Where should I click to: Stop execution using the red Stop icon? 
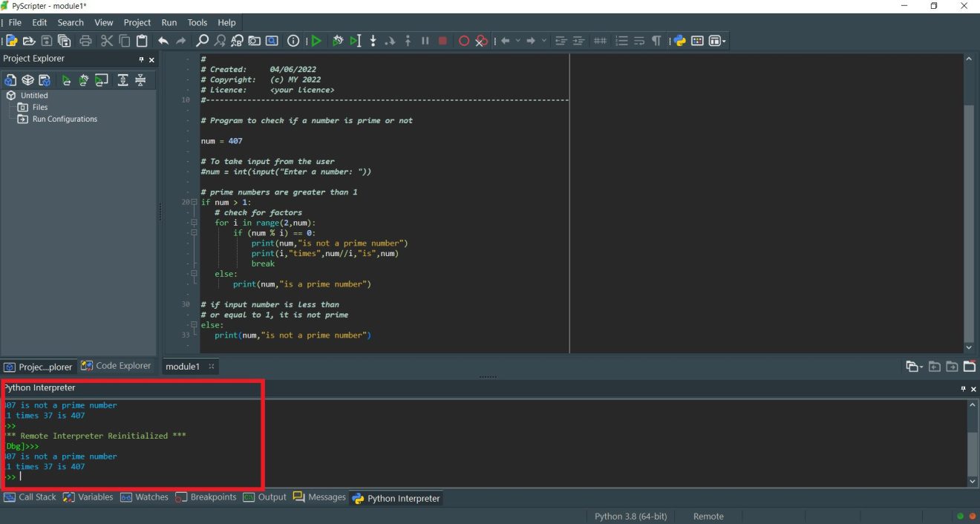tap(442, 41)
